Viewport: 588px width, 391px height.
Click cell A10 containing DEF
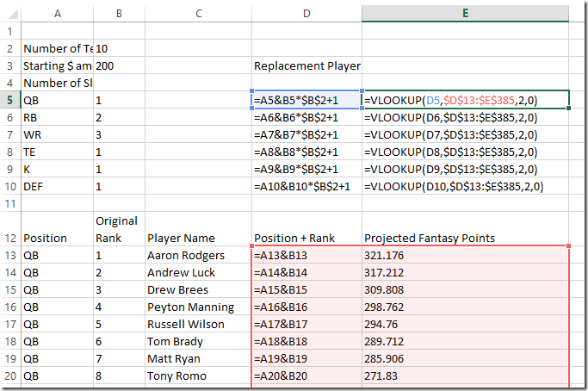point(58,187)
